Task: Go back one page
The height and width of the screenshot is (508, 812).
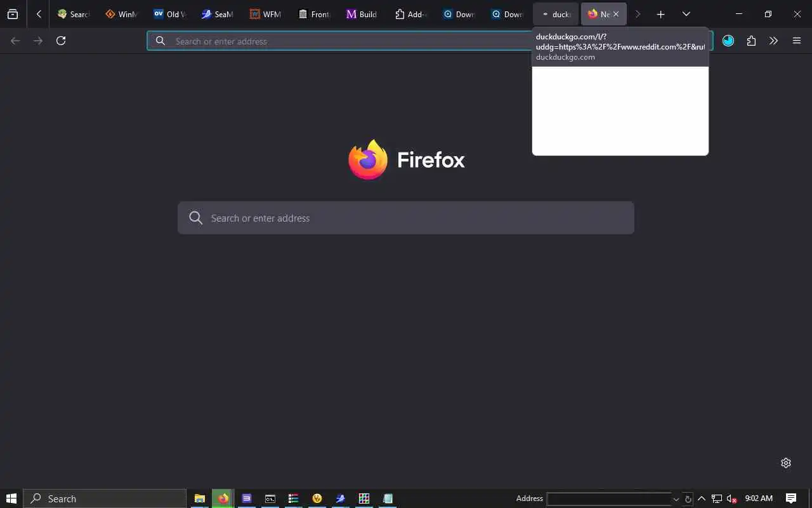Action: coord(16,41)
